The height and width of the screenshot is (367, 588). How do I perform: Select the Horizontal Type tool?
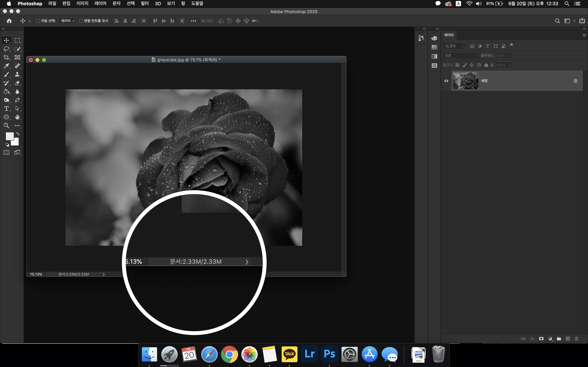6,108
